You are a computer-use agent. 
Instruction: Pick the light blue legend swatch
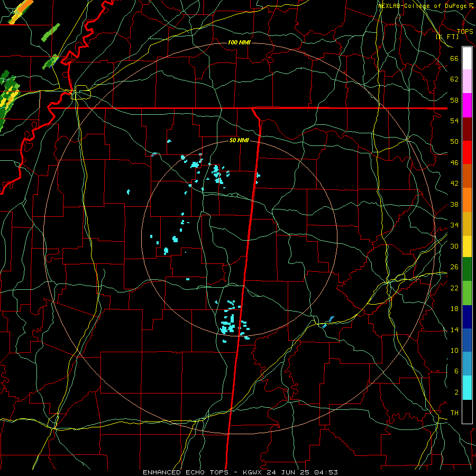[x=467, y=363]
